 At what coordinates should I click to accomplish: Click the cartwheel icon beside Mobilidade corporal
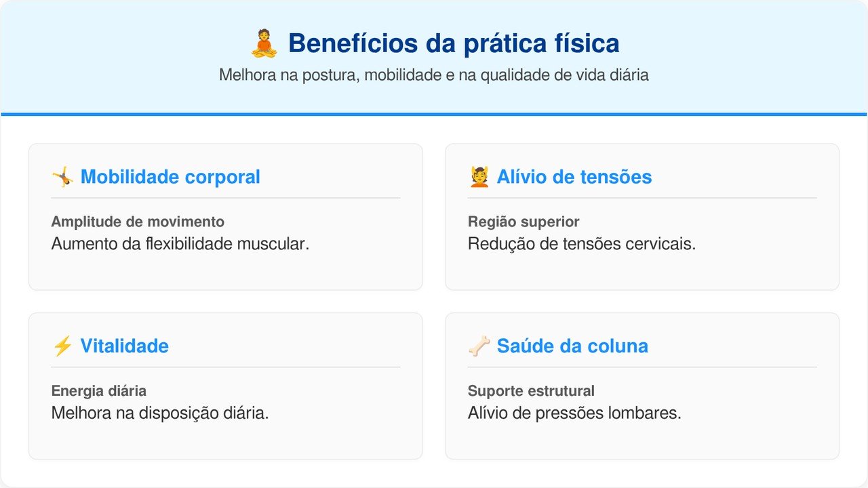[x=62, y=178]
